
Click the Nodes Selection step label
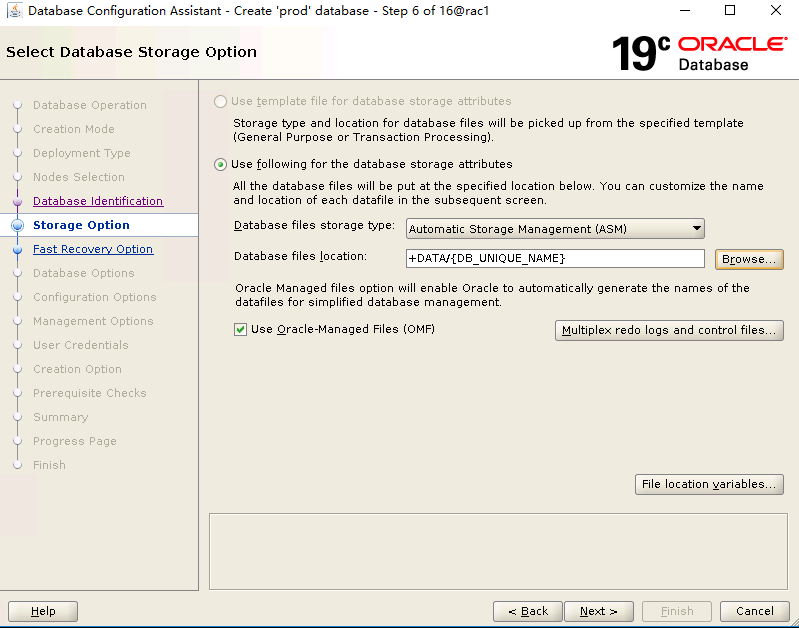[x=79, y=177]
